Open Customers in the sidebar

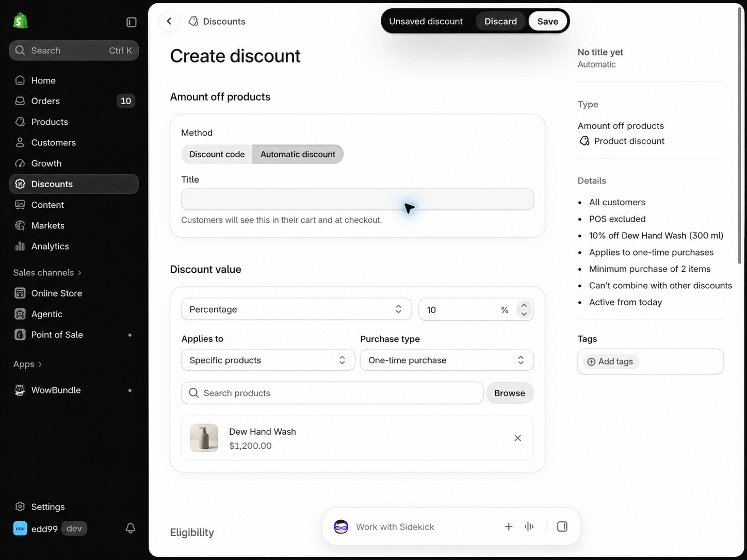pos(74,142)
